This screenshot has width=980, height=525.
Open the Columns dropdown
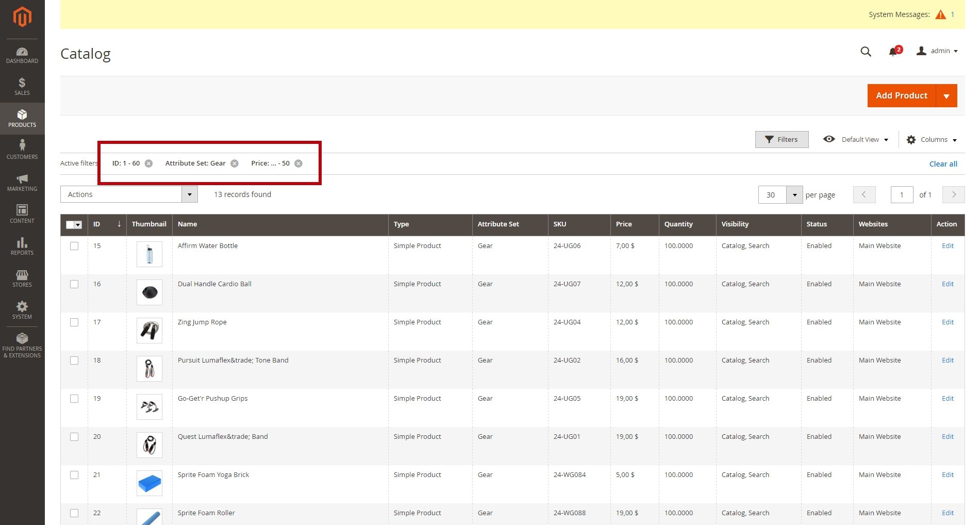pyautogui.click(x=932, y=140)
